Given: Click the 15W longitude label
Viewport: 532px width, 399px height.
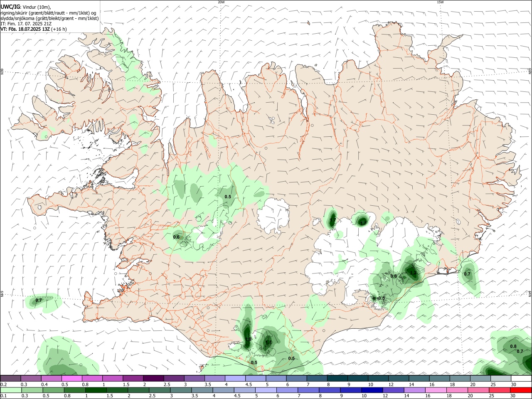Looking at the screenshot, I should [x=440, y=2].
